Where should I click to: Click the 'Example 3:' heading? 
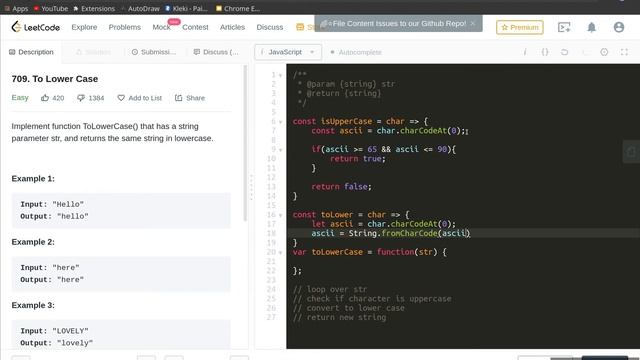click(x=33, y=305)
